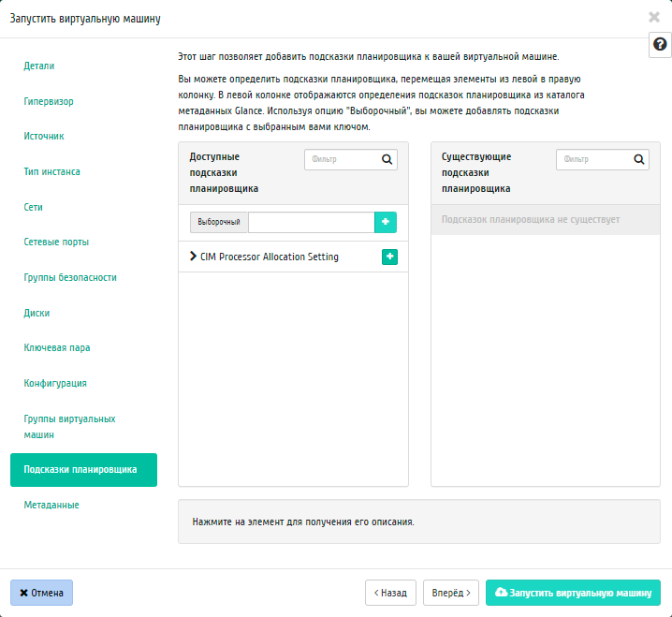Switch to Ключевая пара step
Screen dimensions: 672x617
pyautogui.click(x=57, y=347)
